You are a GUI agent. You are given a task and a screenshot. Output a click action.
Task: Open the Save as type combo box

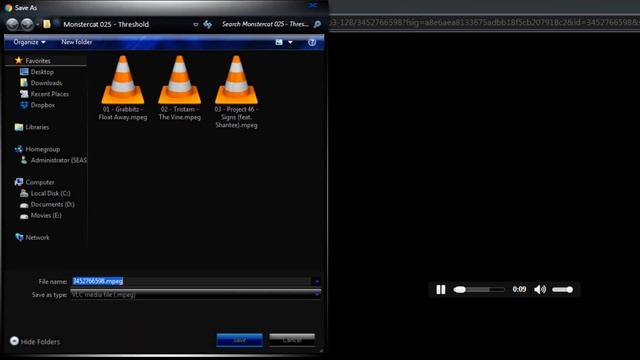(x=195, y=295)
